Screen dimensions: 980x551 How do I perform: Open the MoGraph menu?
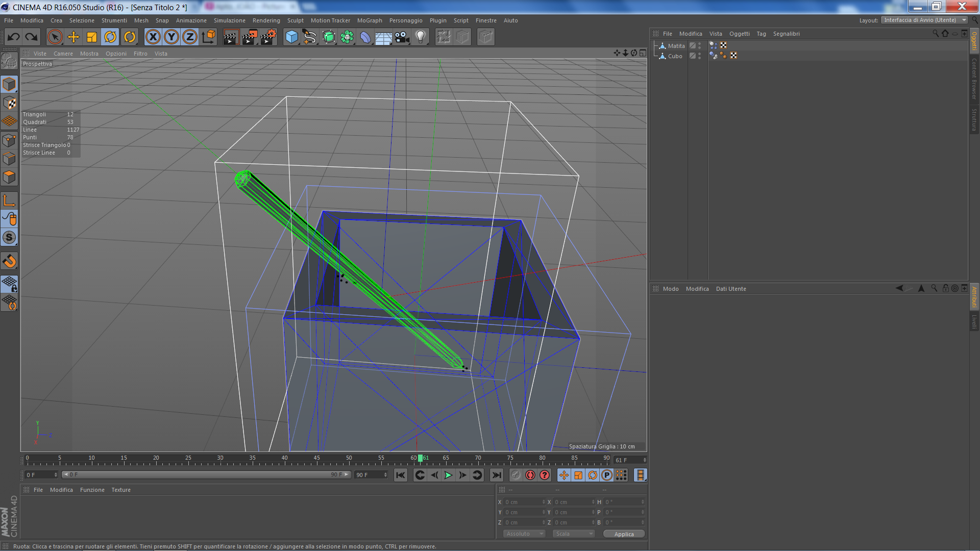point(370,20)
